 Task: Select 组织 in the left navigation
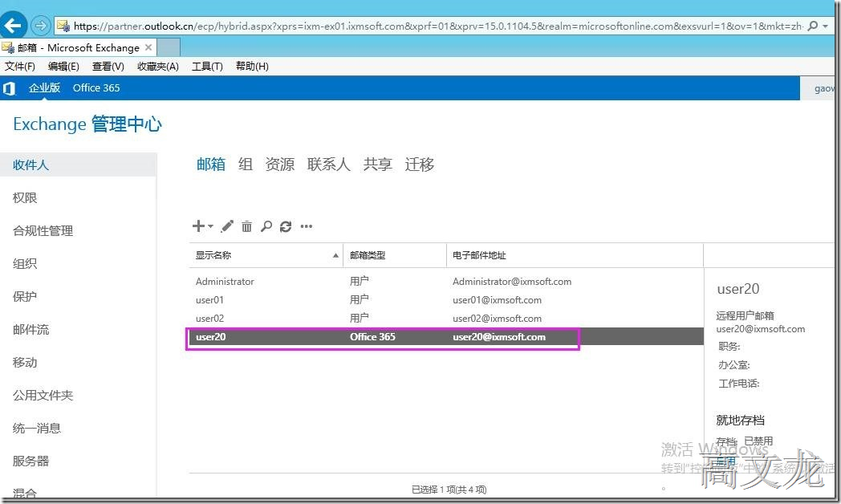tap(25, 264)
